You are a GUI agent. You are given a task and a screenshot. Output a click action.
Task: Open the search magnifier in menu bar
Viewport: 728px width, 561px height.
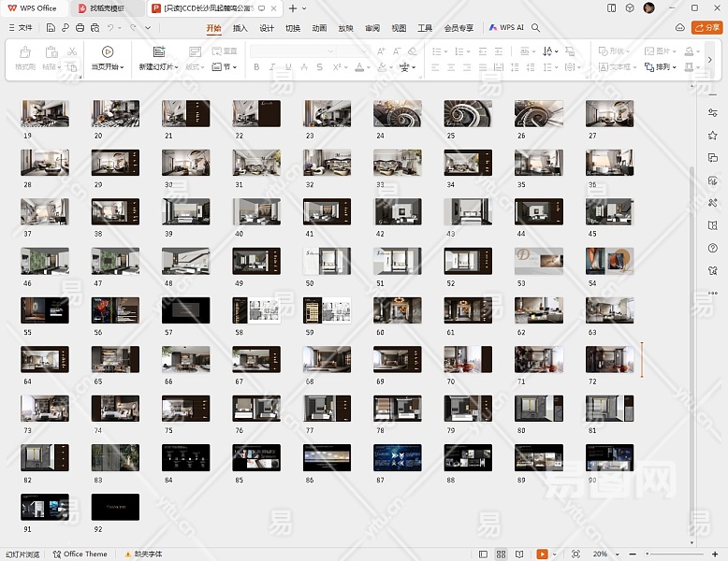point(536,28)
